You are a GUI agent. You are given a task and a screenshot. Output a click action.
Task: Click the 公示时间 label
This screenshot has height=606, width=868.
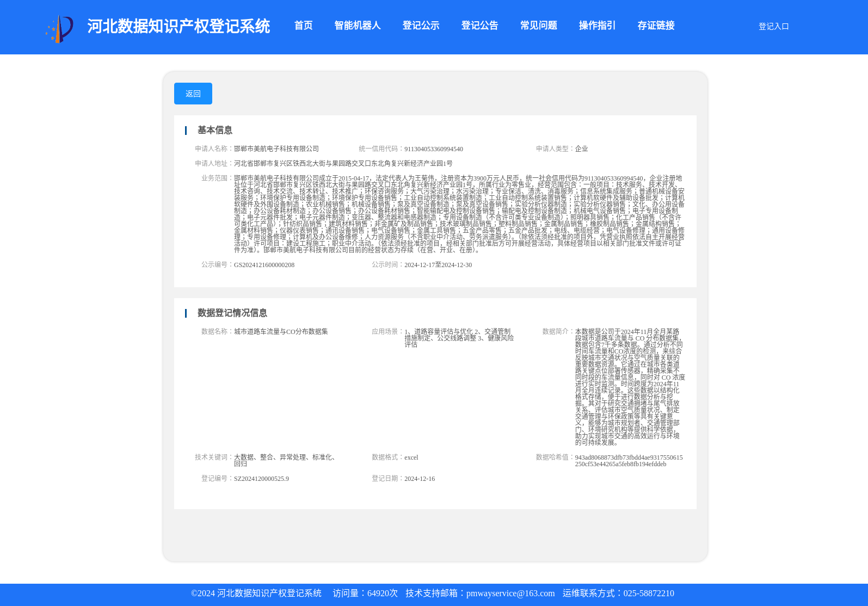[387, 264]
